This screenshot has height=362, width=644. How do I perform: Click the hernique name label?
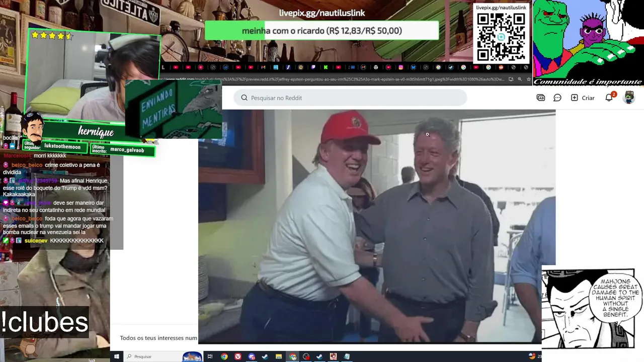[x=96, y=132]
